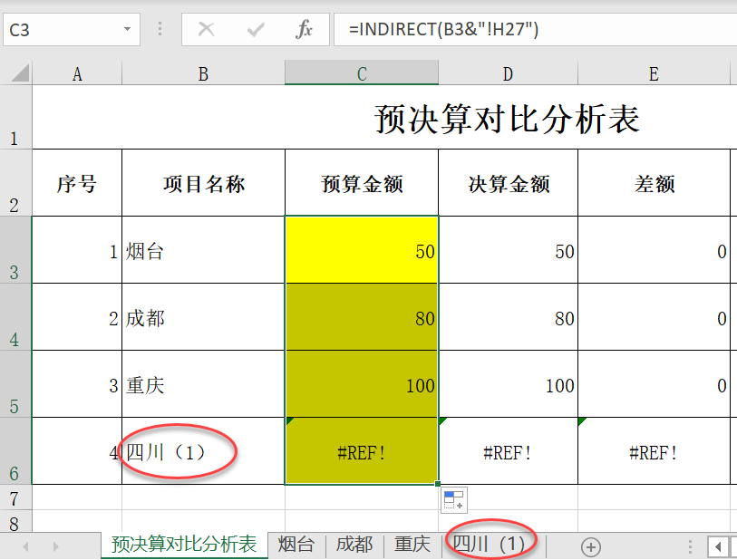This screenshot has height=560, width=737.
Task: Select 差额 cell for 成都 row
Action: [654, 317]
